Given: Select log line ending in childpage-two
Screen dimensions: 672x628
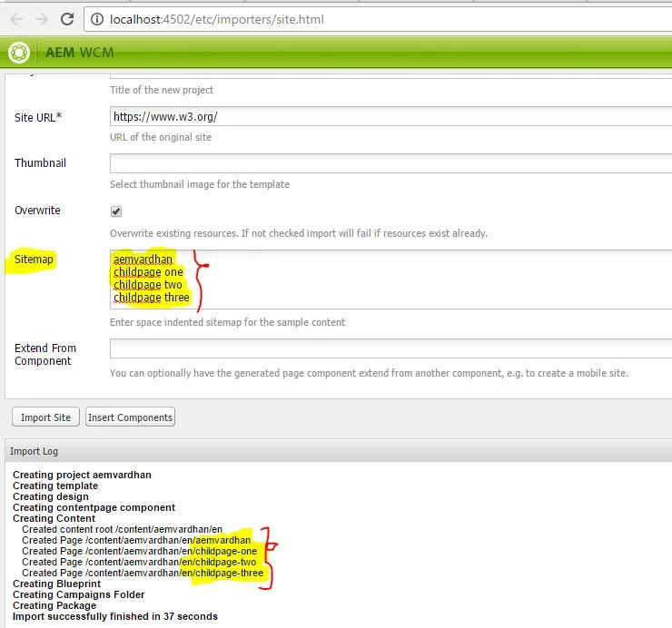Looking at the screenshot, I should click(139, 562).
